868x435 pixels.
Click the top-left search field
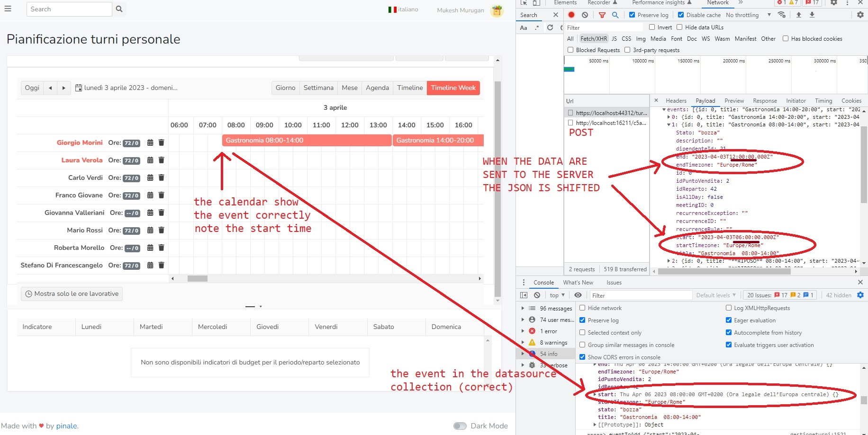69,9
